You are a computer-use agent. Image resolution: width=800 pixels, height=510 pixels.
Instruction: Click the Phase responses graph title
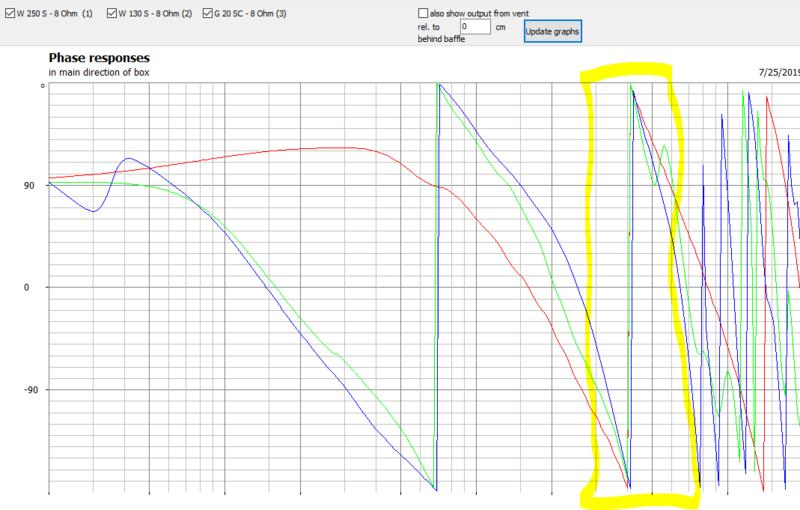pyautogui.click(x=98, y=58)
